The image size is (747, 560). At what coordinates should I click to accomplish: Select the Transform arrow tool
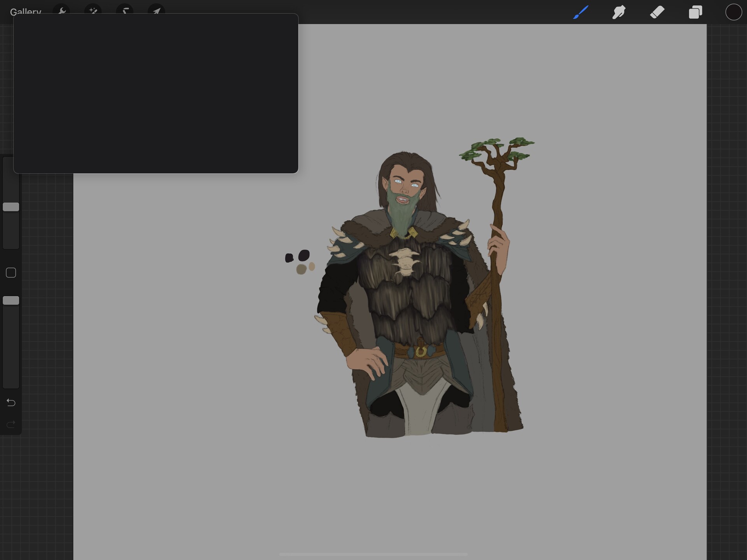coord(156,12)
